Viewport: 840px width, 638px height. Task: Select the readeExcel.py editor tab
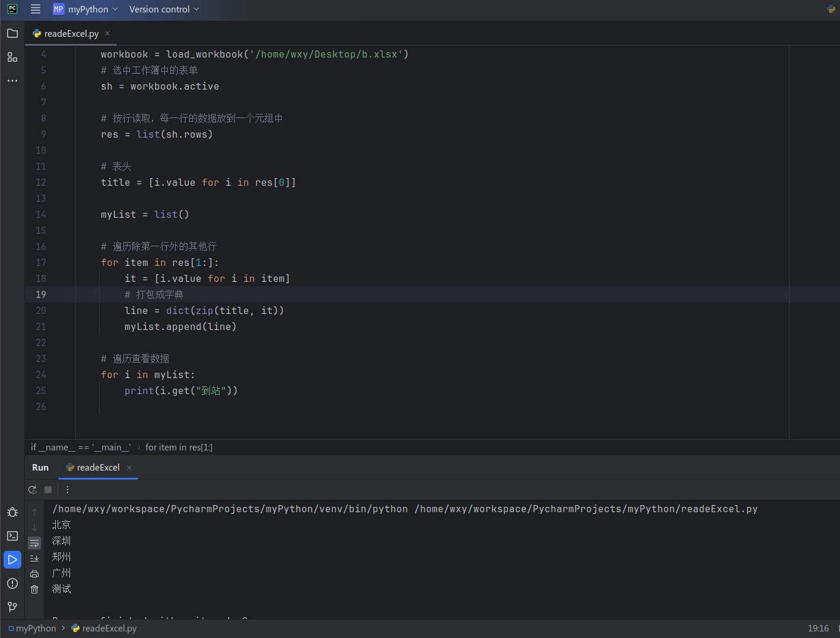coord(71,34)
